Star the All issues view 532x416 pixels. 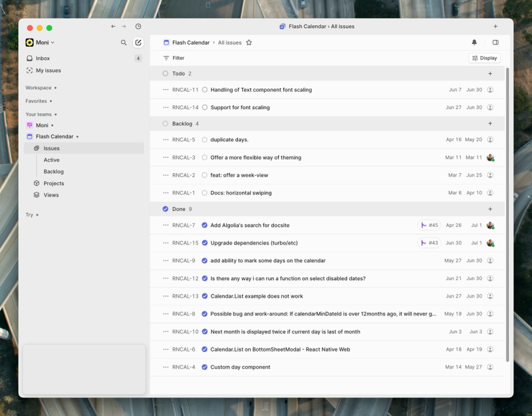249,41
